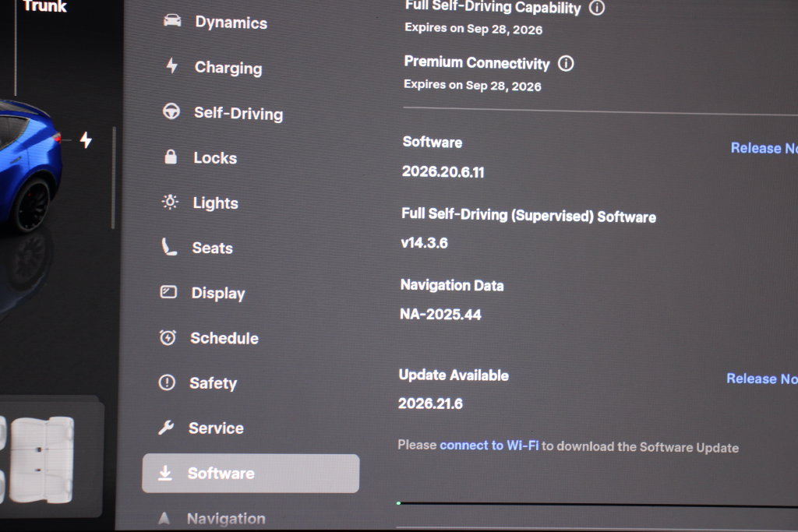798x532 pixels.
Task: Click the connect to Wi-Fi link
Action: 489,446
